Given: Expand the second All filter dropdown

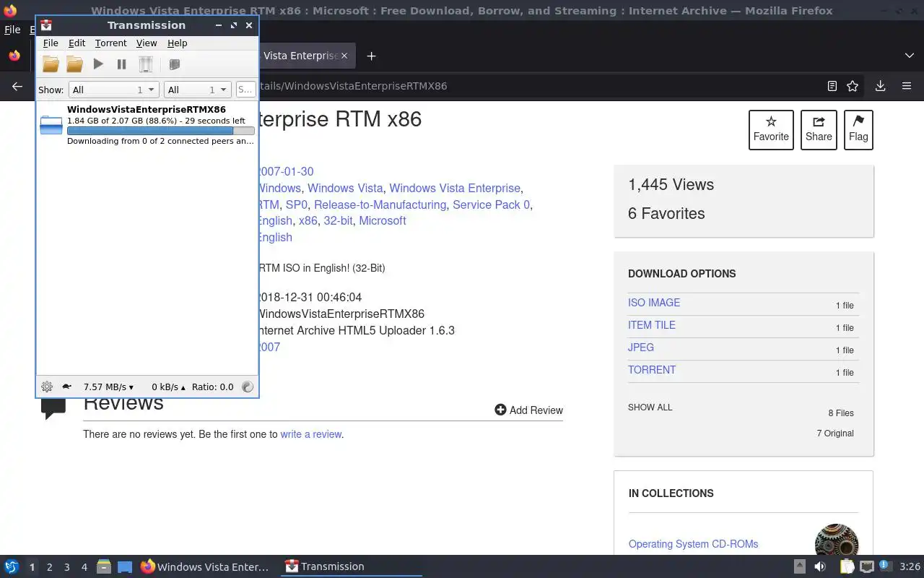Looking at the screenshot, I should [x=197, y=90].
